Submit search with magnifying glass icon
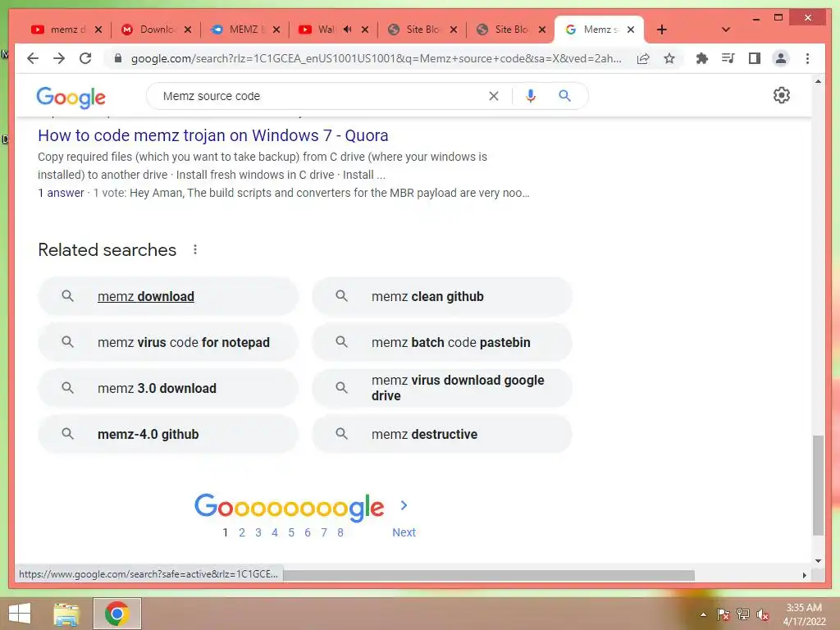Screen dimensions: 840x630 (x=564, y=96)
